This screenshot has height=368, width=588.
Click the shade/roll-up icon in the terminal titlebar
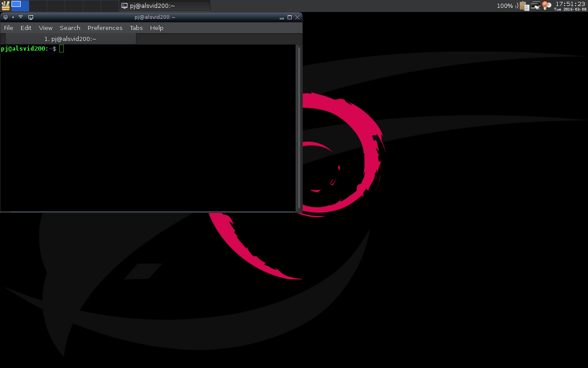(21, 17)
